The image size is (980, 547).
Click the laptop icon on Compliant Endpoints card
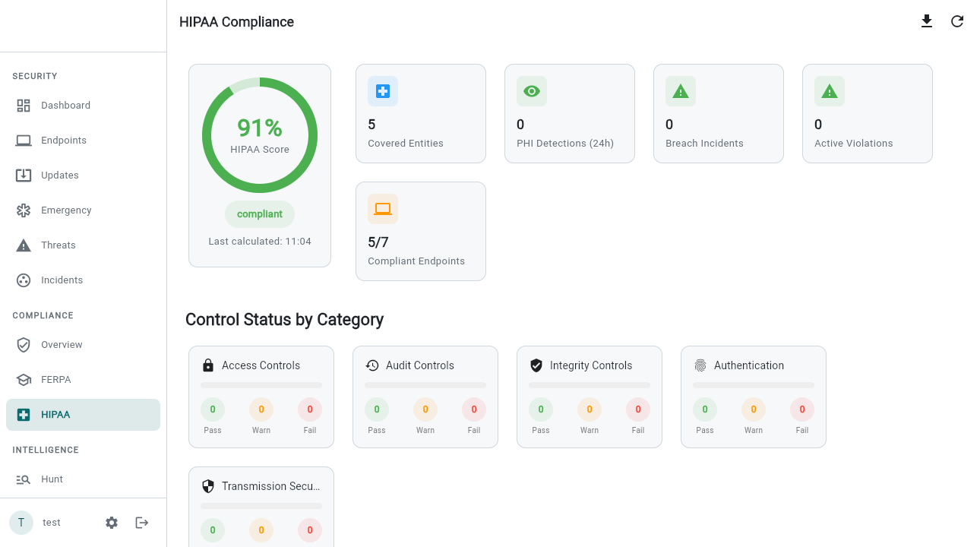point(382,208)
